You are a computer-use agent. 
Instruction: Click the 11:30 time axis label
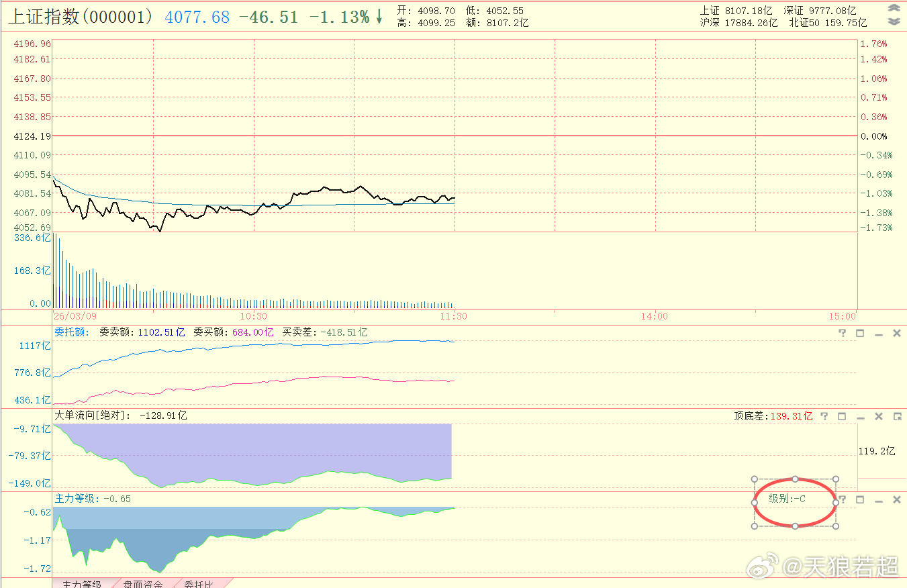[455, 316]
